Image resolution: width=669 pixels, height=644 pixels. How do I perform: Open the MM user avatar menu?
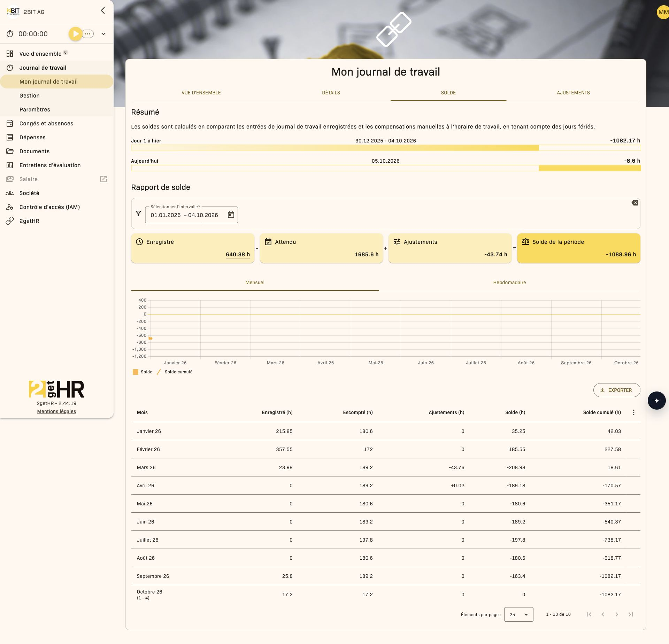pos(663,12)
